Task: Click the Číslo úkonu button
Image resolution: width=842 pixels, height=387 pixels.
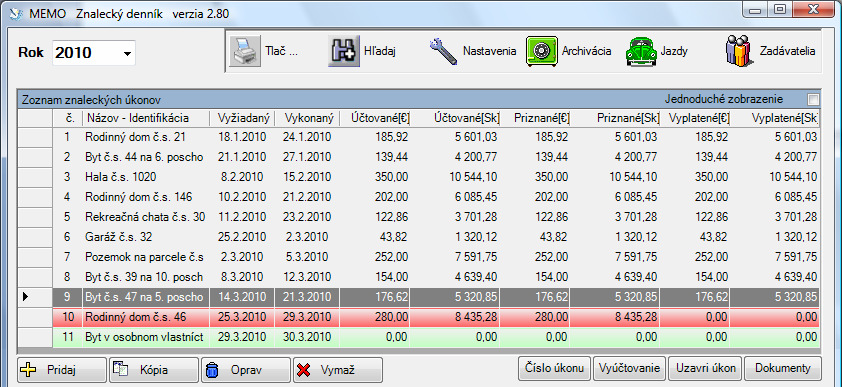Action: coord(555,369)
